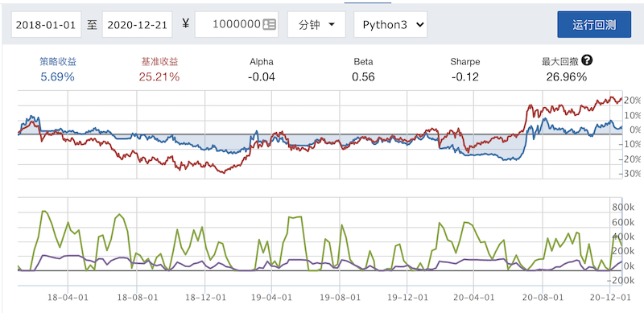Open the 分钟 frequency dropdown
Viewport: 644px width, 313px height.
[316, 25]
